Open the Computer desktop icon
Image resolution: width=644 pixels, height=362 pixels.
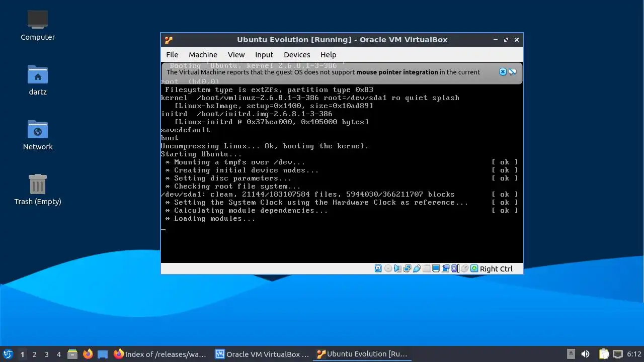click(38, 25)
